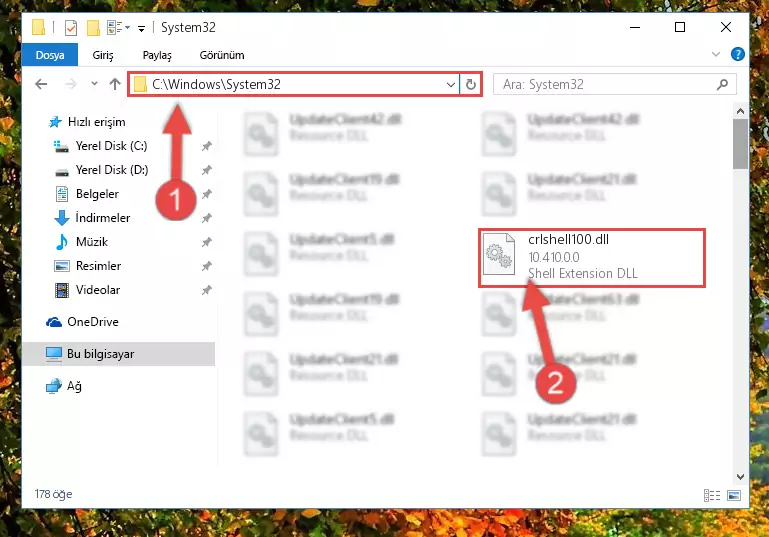Switch to the Paylaş ribbon tab
The height and width of the screenshot is (537, 769).
(x=157, y=55)
